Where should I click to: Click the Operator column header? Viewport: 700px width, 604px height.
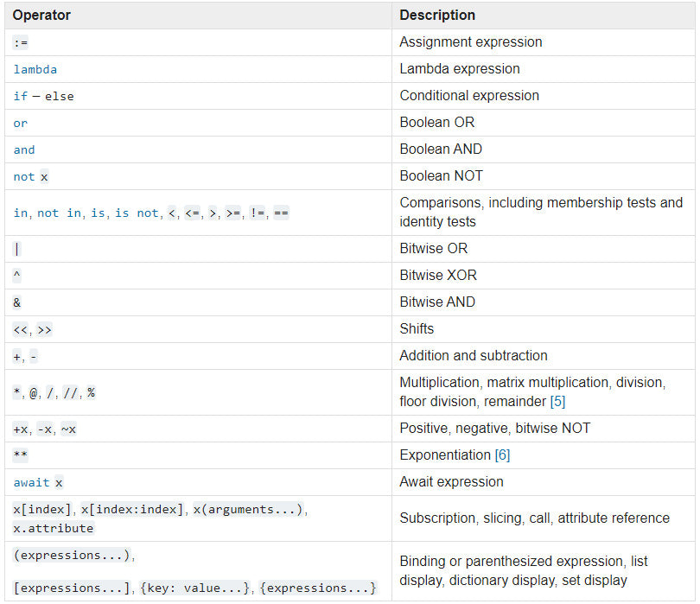tap(41, 16)
